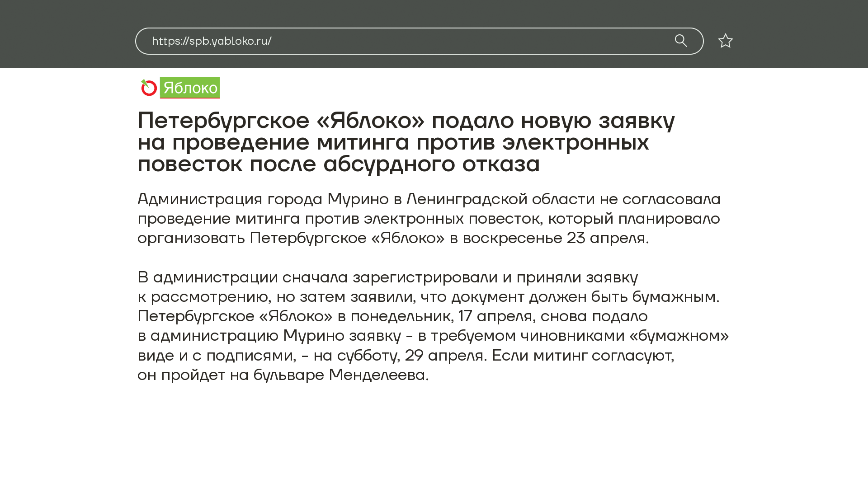The height and width of the screenshot is (488, 868).
Task: Click the date '29 апреля'
Action: tap(445, 355)
